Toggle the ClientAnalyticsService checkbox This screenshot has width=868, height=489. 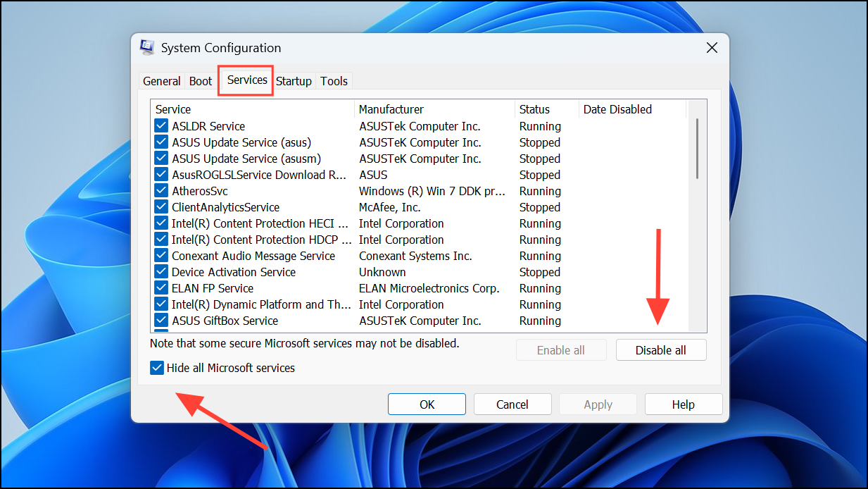pos(161,206)
